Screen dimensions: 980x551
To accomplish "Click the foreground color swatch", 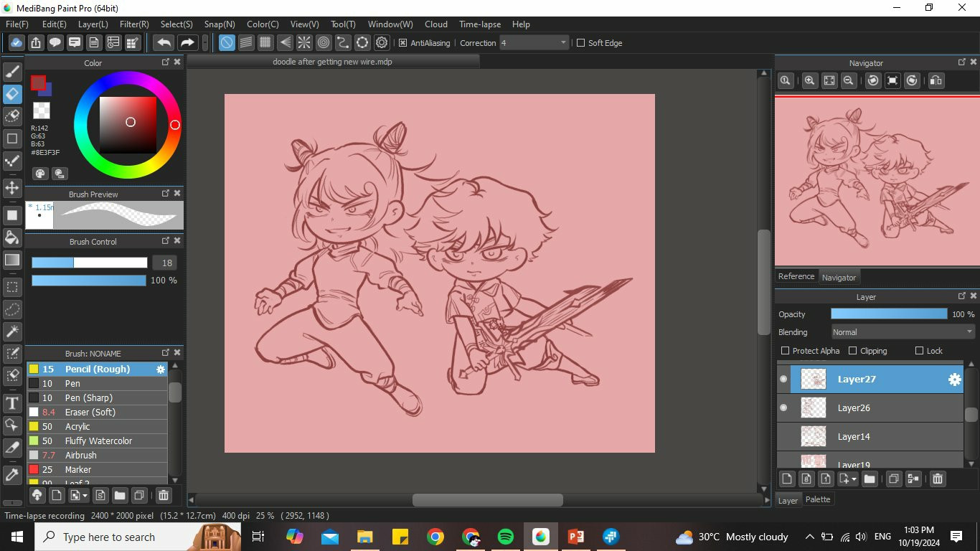I will (38, 83).
